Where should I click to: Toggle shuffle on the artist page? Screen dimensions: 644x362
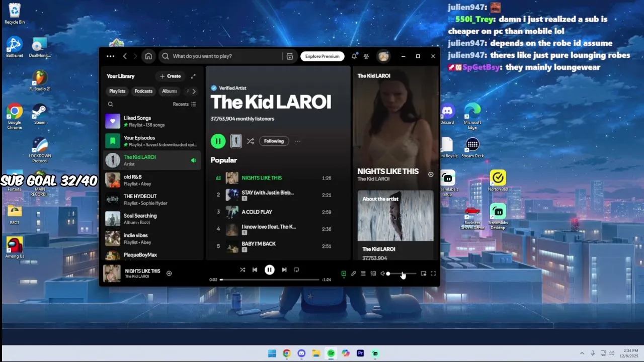point(250,141)
